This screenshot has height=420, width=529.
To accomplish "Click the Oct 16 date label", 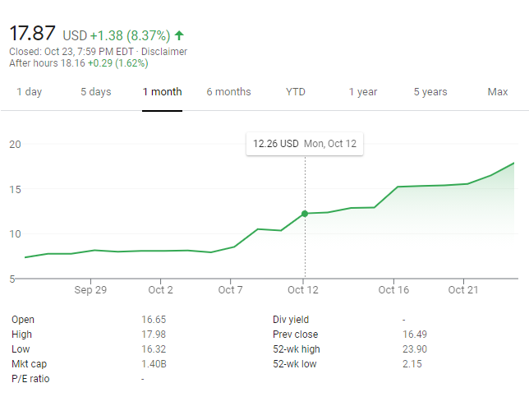I will (x=393, y=289).
